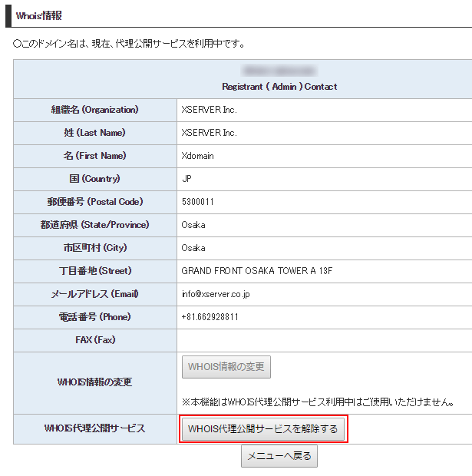472x476 pixels.
Task: Click the FAX (Fax) label
Action: [x=95, y=340]
